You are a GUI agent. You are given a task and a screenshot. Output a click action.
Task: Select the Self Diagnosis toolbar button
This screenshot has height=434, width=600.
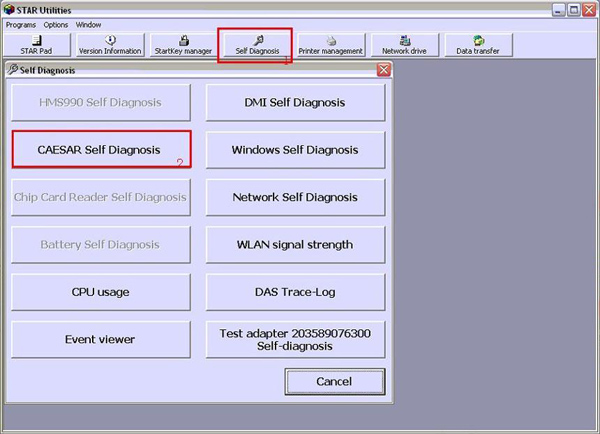click(x=257, y=45)
